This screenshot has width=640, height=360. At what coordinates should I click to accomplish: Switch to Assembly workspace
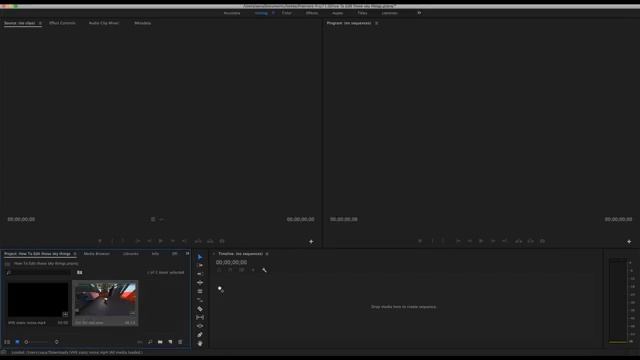[232, 13]
